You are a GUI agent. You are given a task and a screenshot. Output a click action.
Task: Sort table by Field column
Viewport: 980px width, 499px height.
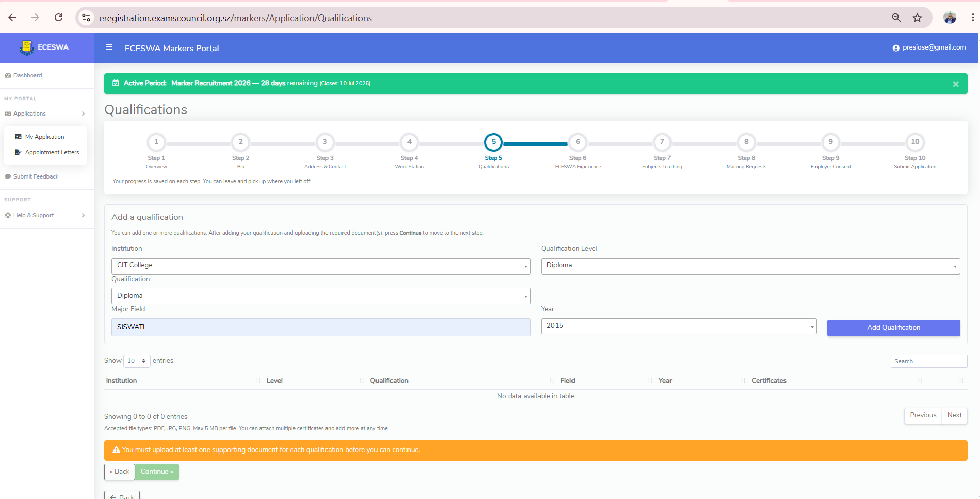pyautogui.click(x=608, y=381)
